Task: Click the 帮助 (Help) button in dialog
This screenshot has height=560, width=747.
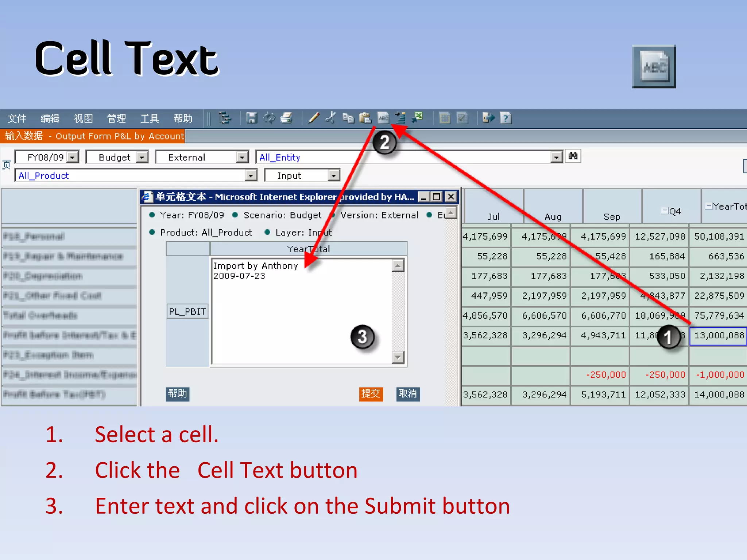Action: [177, 394]
